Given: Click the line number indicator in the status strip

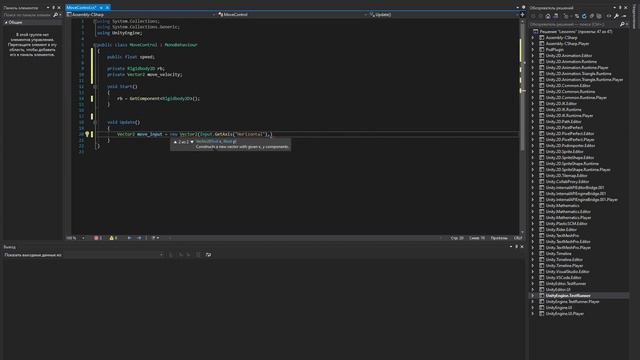Looking at the screenshot, I should coord(457,238).
